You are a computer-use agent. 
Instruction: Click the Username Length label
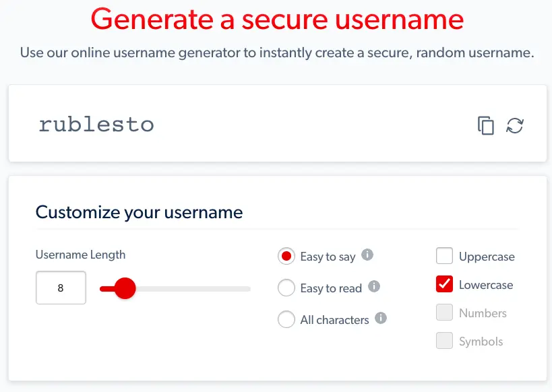pyautogui.click(x=80, y=255)
